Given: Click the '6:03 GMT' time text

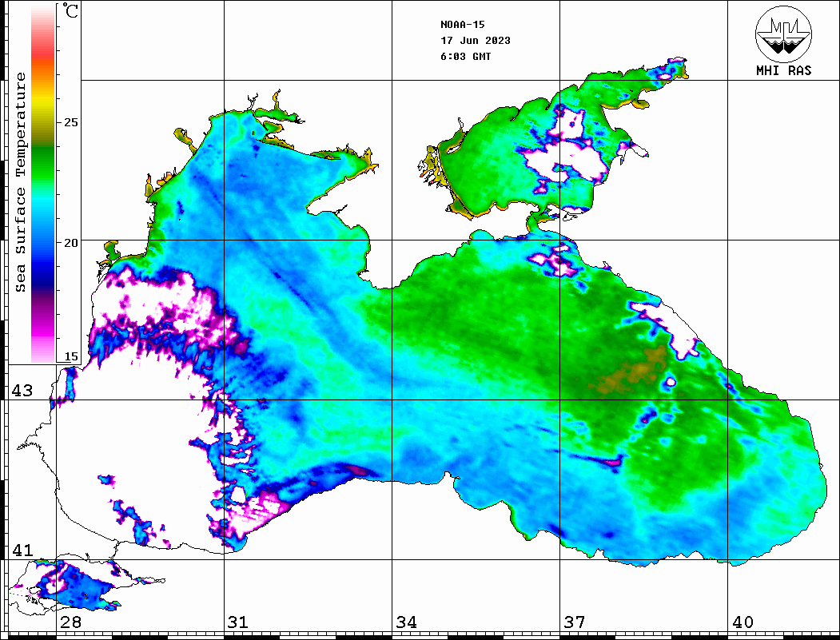Looking at the screenshot, I should click(465, 57).
